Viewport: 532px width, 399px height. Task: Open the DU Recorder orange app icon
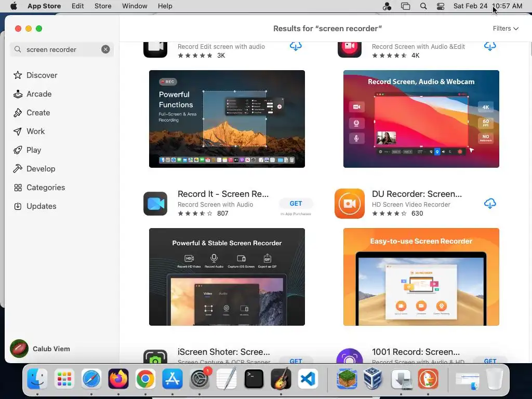coord(350,204)
